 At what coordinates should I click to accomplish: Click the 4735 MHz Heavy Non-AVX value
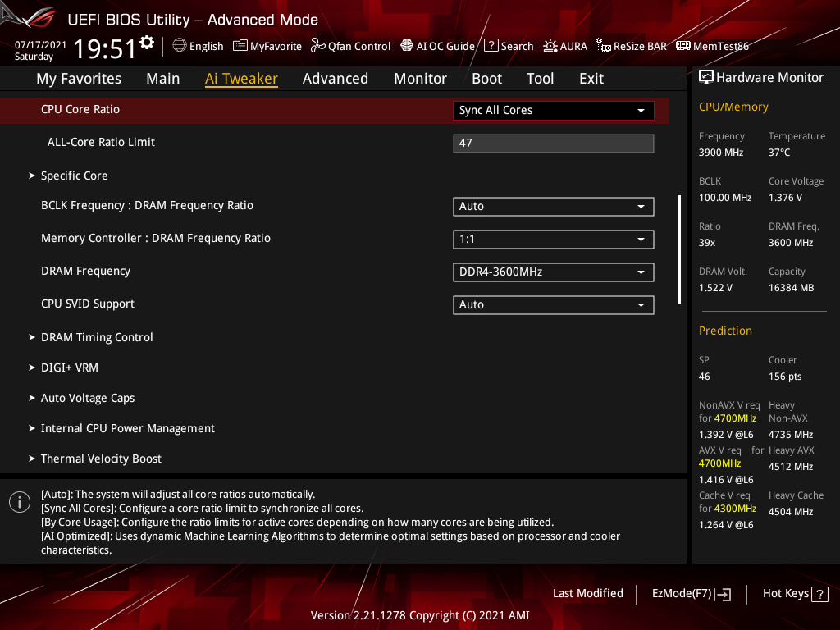click(791, 435)
